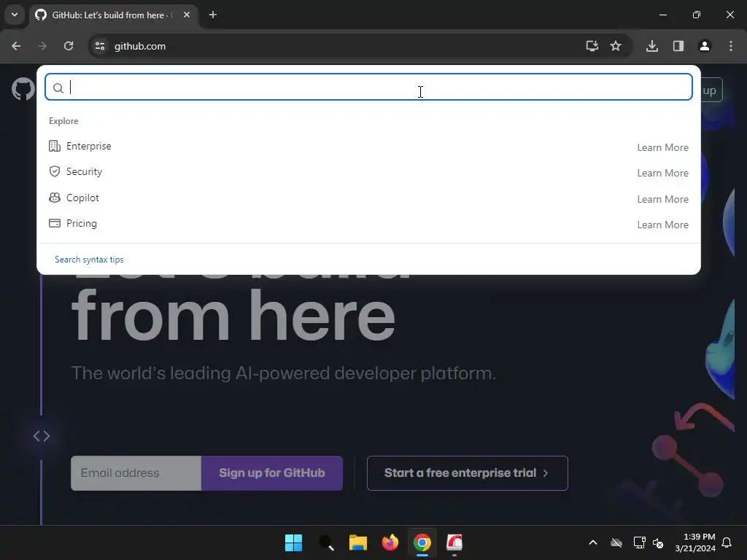This screenshot has width=747, height=560.
Task: Click the code brackets icon on timeline
Action: [42, 436]
